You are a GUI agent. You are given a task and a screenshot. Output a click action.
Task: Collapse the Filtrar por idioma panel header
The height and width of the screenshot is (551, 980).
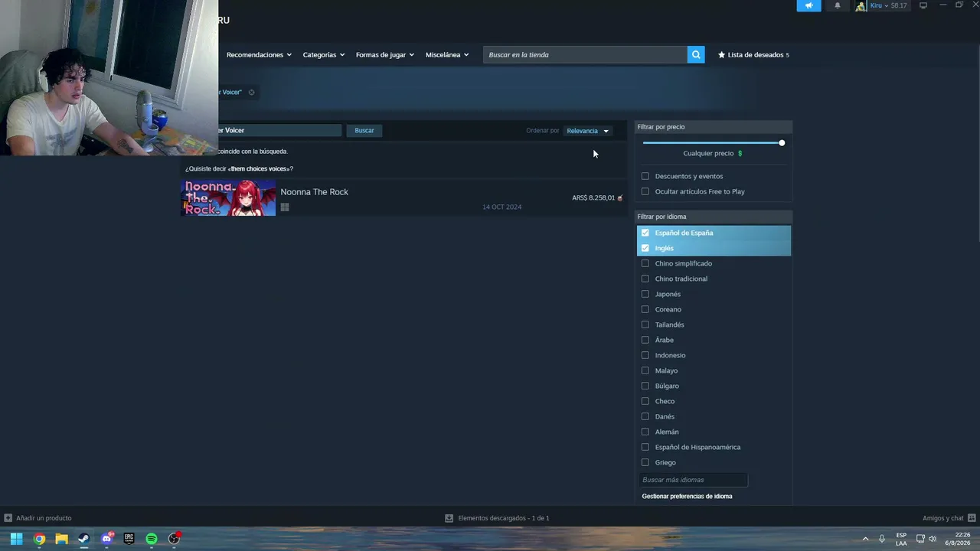click(714, 217)
